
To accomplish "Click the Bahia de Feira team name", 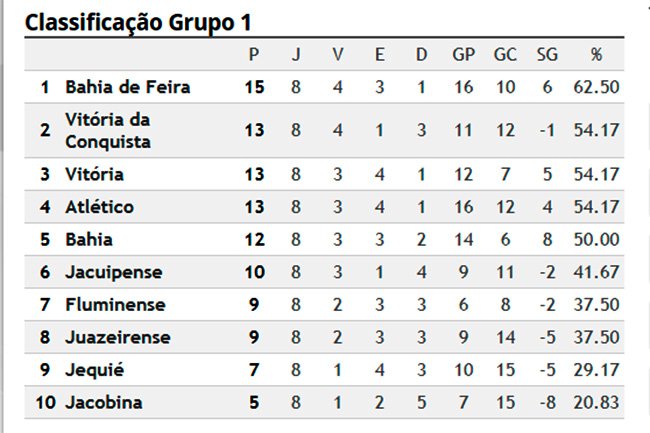I will (128, 87).
